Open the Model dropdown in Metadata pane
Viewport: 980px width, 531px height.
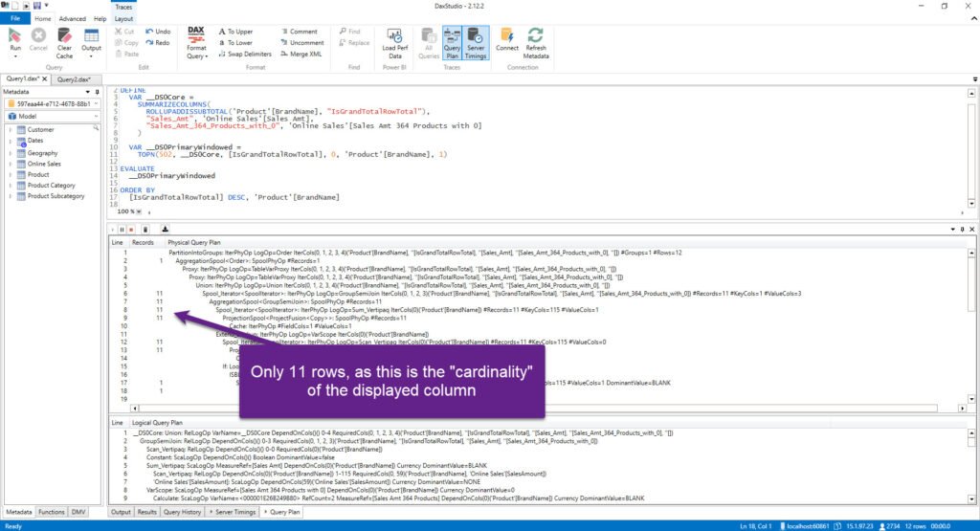(x=53, y=116)
